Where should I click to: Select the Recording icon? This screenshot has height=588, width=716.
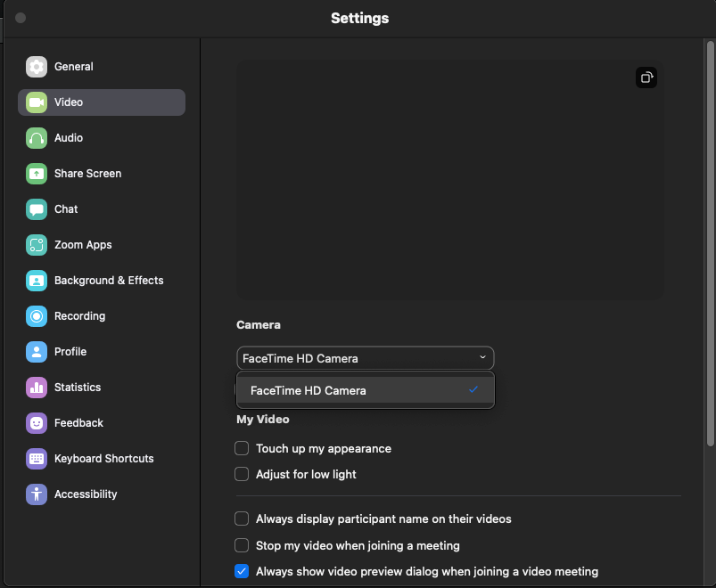[37, 316]
